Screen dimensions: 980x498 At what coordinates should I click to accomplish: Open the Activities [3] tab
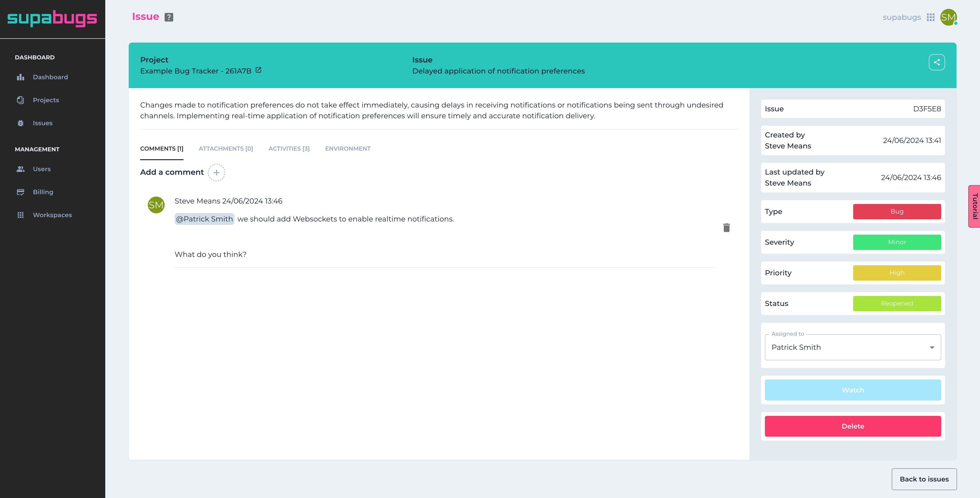tap(289, 149)
